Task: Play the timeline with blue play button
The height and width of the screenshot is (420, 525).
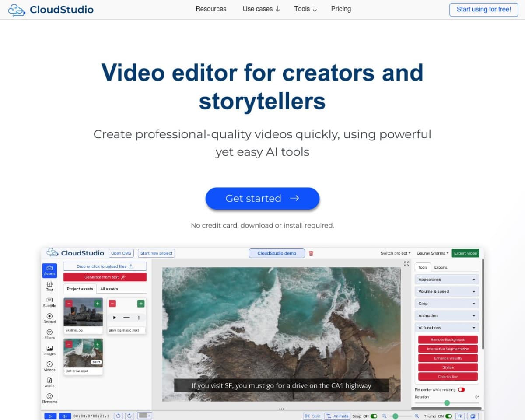Action: click(50, 416)
